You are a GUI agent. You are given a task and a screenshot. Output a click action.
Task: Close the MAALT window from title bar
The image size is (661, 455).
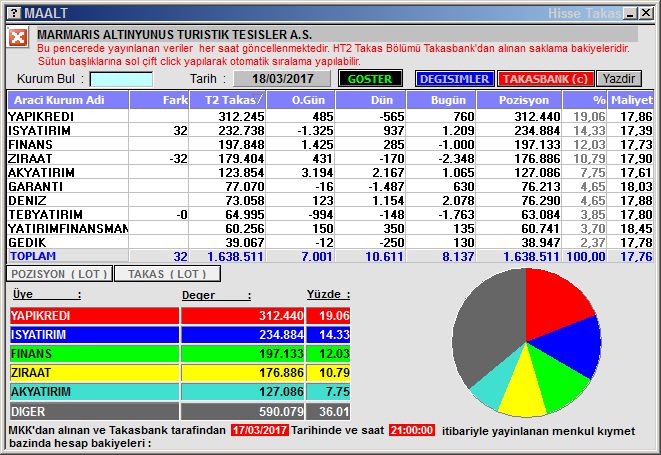(x=646, y=13)
